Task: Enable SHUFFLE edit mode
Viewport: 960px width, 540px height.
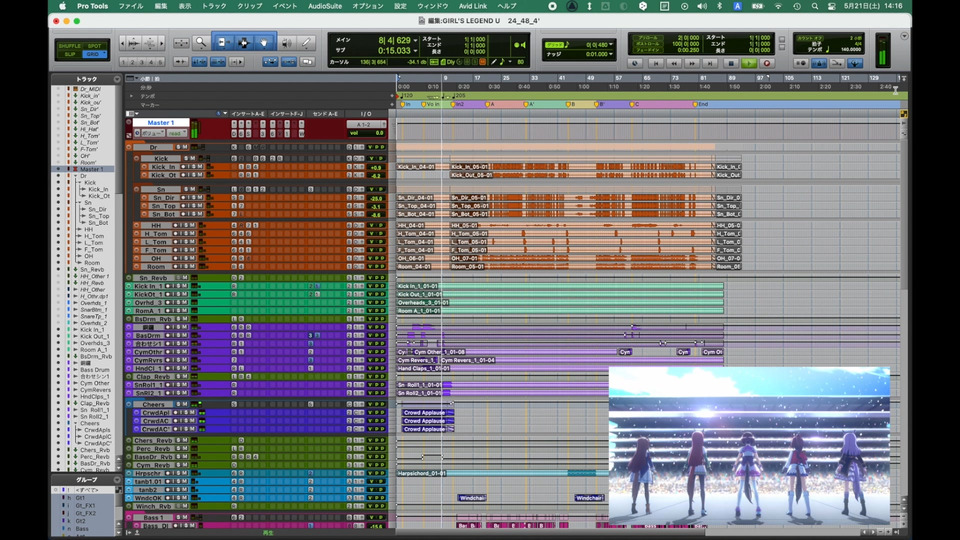Action: [x=69, y=46]
